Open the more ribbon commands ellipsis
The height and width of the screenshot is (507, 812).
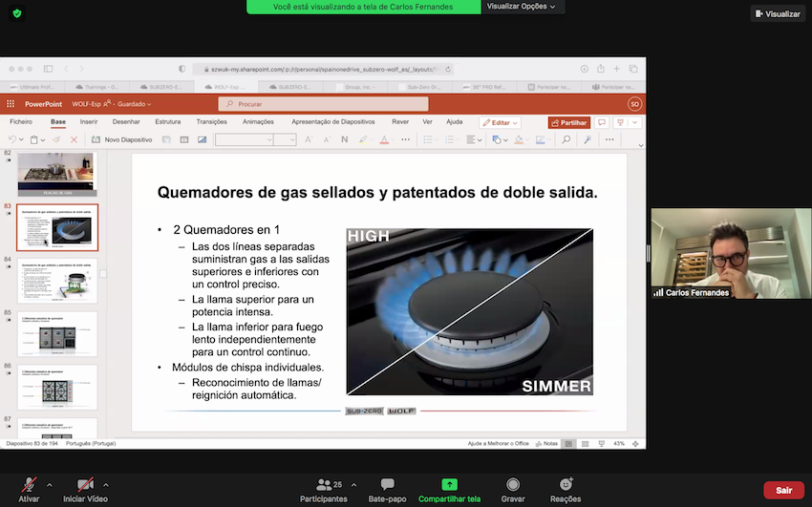pyautogui.click(x=609, y=139)
